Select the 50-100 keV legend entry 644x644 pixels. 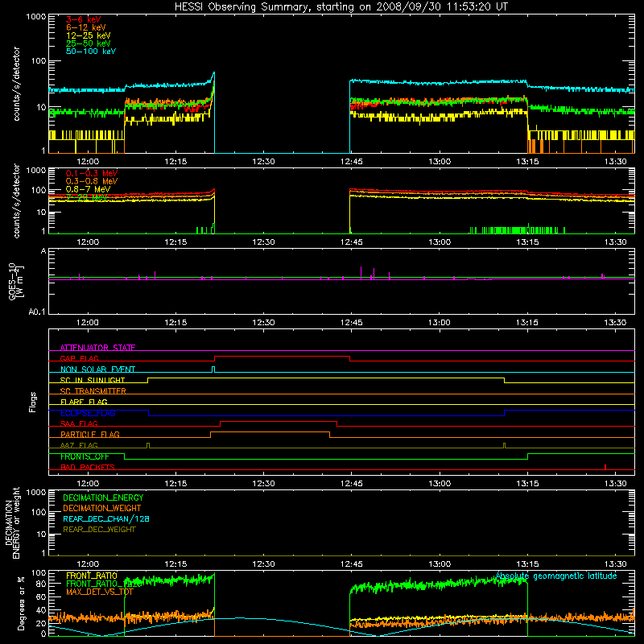click(x=91, y=52)
